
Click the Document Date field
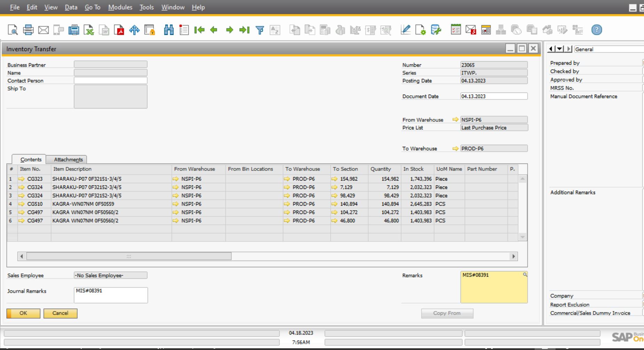[x=494, y=96]
